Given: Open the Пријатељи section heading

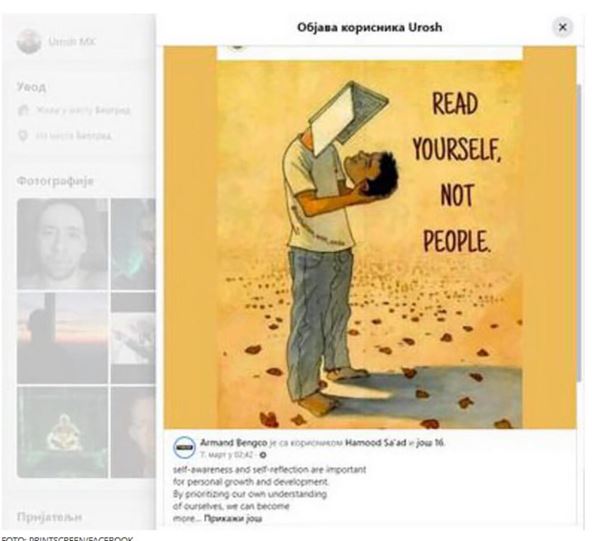Looking at the screenshot, I should (49, 516).
